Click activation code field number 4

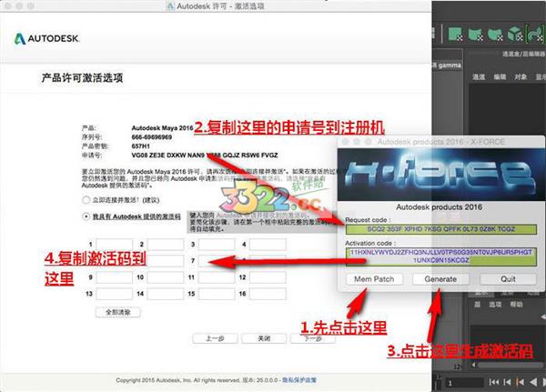[x=268, y=245]
